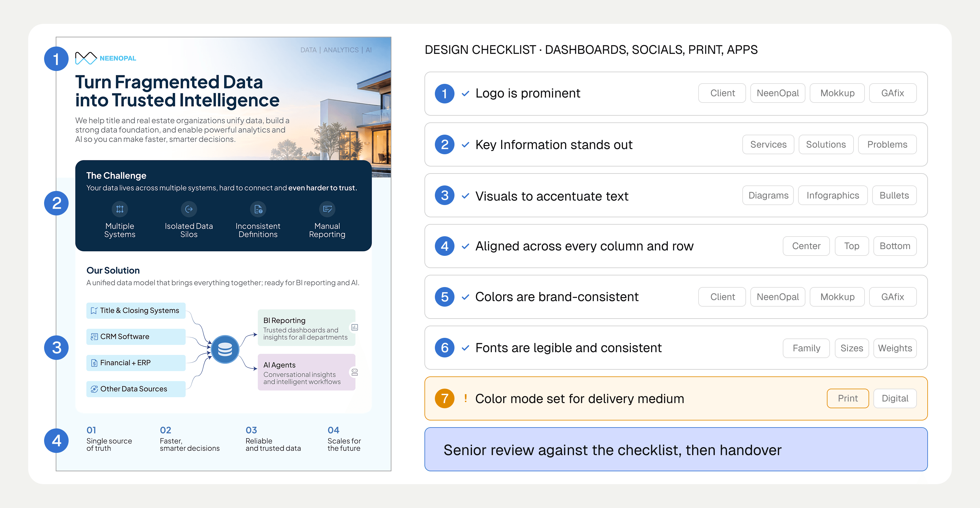Image resolution: width=980 pixels, height=508 pixels.
Task: Select Client tag in Logo row
Action: pos(722,93)
